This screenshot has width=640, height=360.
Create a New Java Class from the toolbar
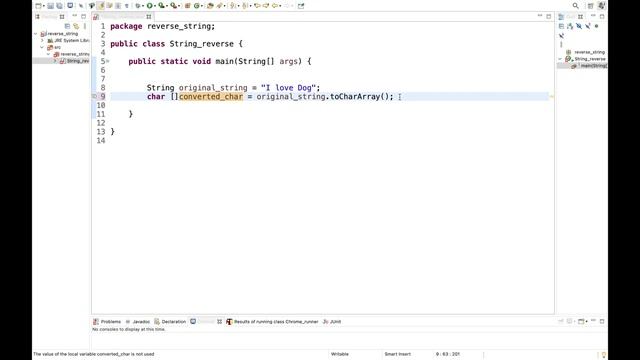pyautogui.click(x=197, y=6)
